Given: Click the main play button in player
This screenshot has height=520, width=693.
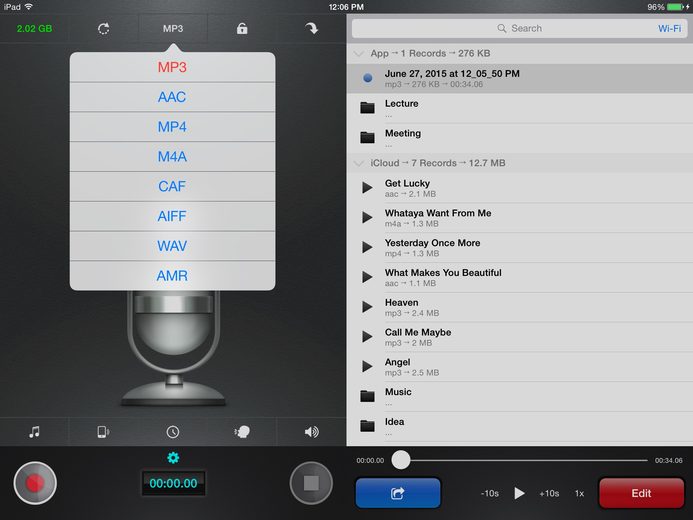Looking at the screenshot, I should [x=519, y=493].
